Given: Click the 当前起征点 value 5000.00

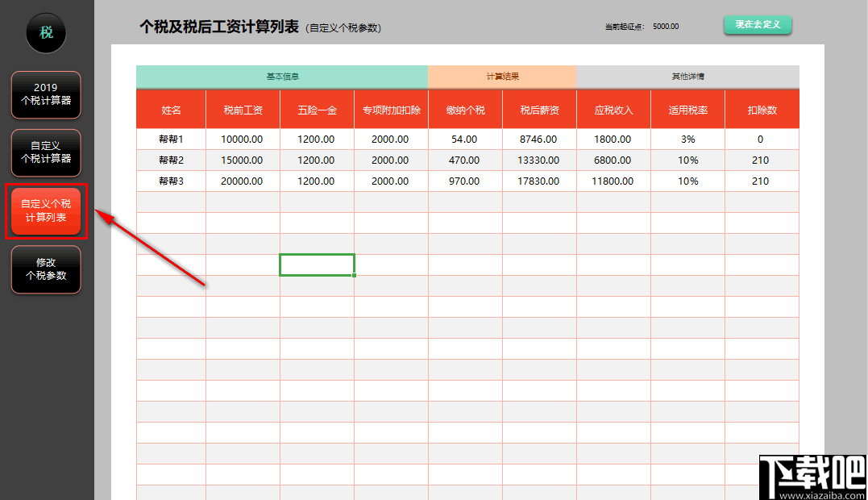Looking at the screenshot, I should 667,26.
